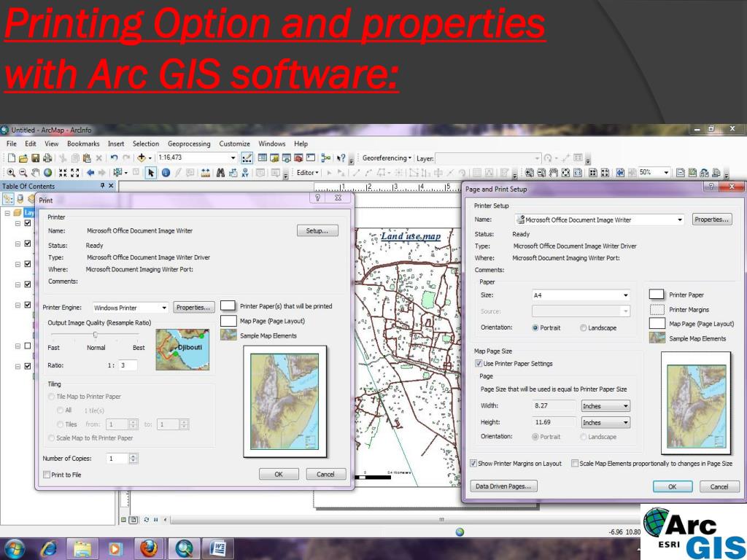This screenshot has width=747, height=560.
Task: Click Properties... in Page and Print Setup
Action: [x=712, y=219]
